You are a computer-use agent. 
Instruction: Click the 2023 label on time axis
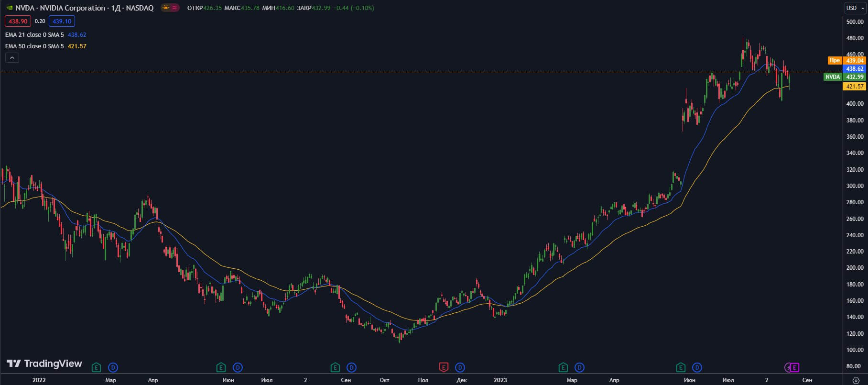(500, 380)
